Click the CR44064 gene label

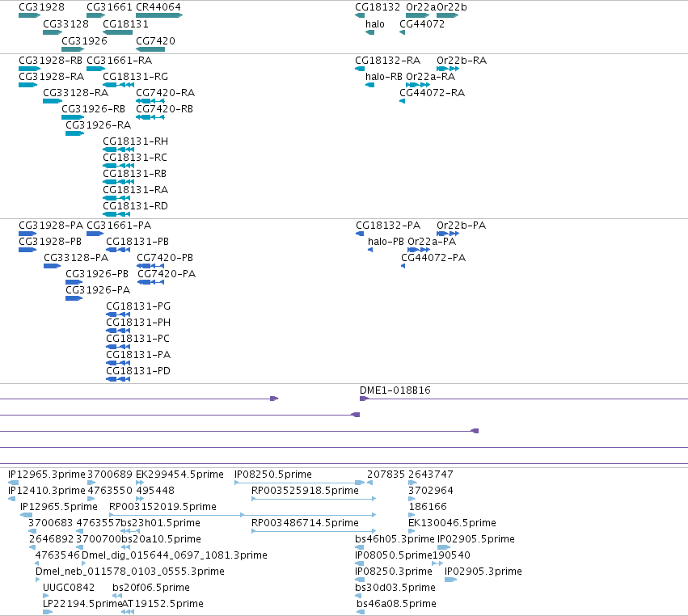tap(158, 7)
